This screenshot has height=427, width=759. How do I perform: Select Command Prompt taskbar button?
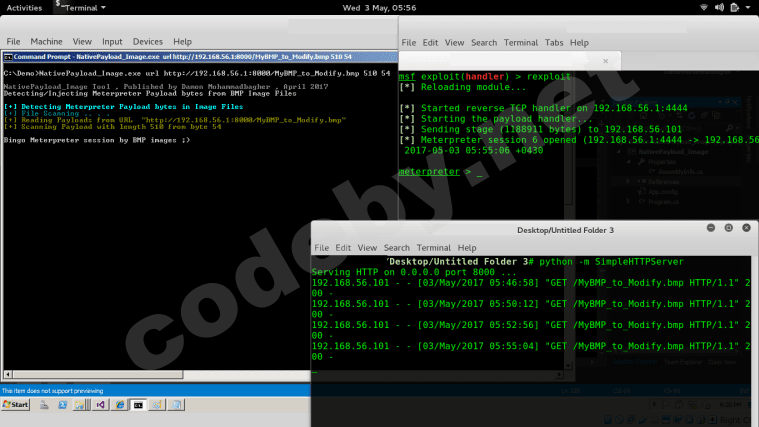[x=138, y=405]
